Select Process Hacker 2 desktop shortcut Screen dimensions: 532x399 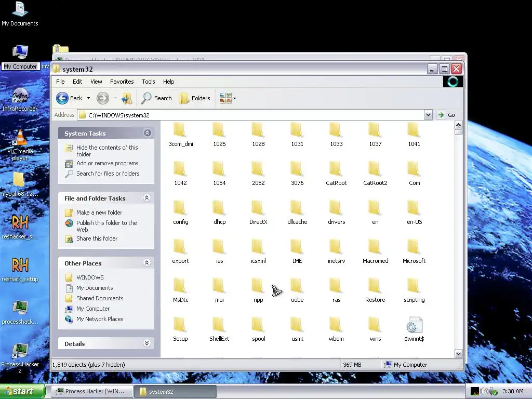20,358
